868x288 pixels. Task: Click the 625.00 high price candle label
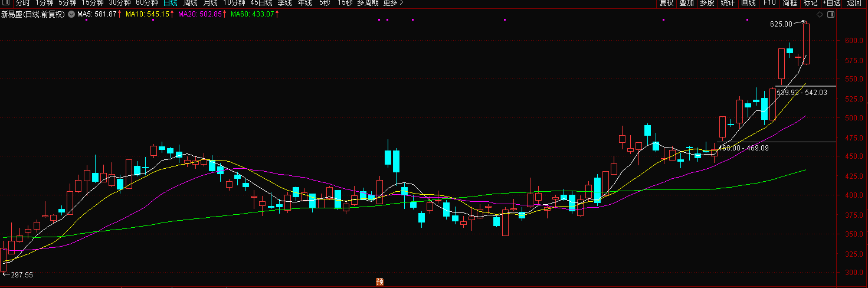pyautogui.click(x=781, y=24)
